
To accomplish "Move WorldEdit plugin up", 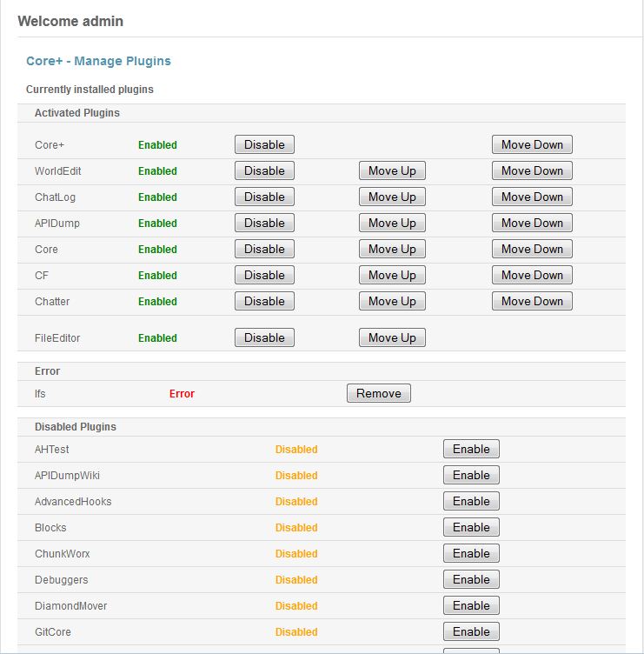I will tap(392, 170).
